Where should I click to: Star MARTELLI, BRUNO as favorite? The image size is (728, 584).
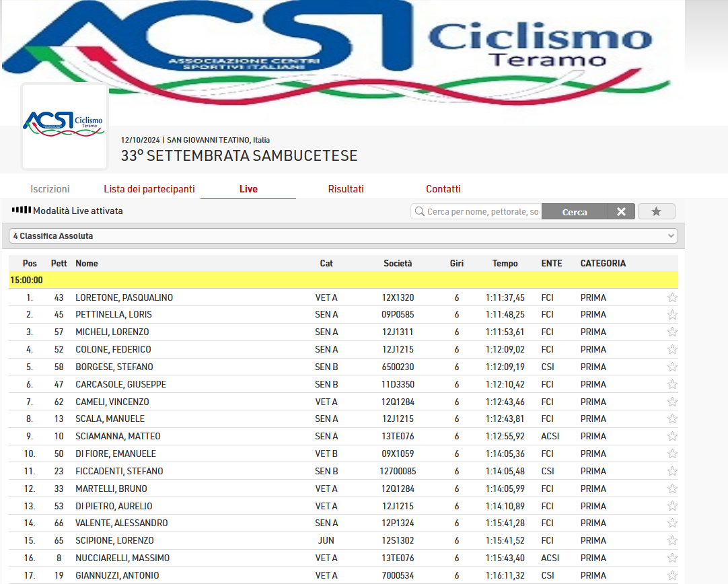point(672,488)
